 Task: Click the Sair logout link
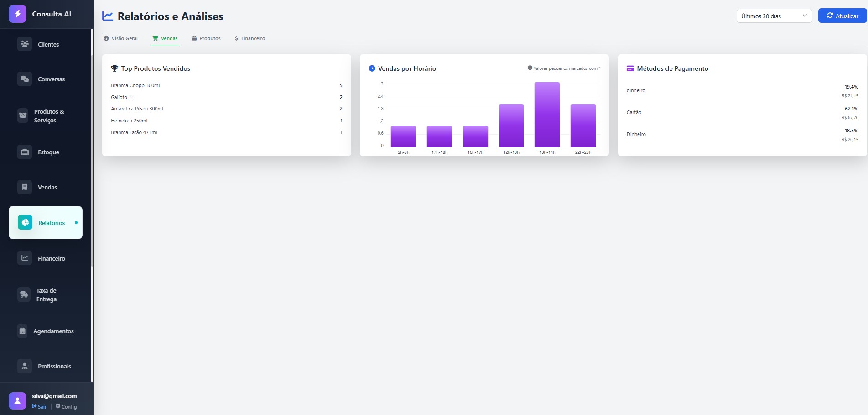(40, 407)
